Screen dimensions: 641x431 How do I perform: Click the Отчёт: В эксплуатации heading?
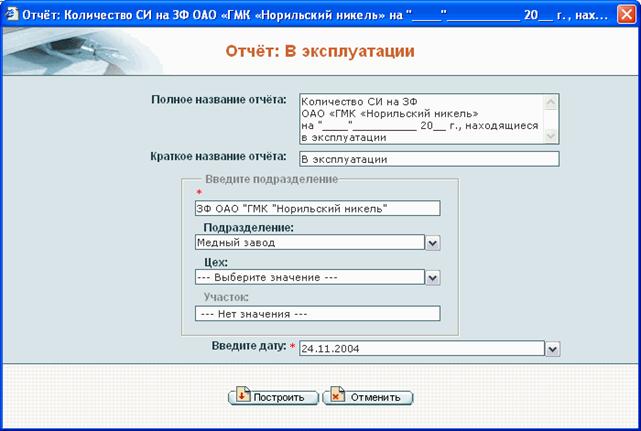[320, 52]
